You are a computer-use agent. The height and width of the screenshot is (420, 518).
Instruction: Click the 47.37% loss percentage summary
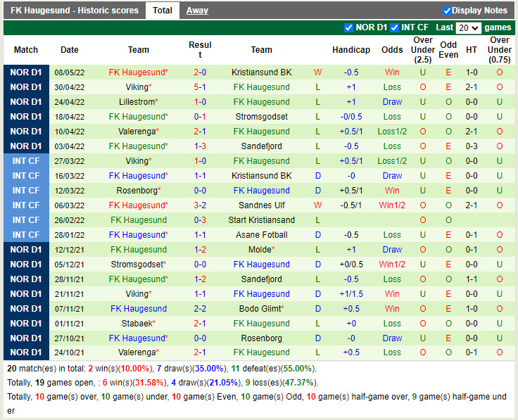(x=299, y=383)
